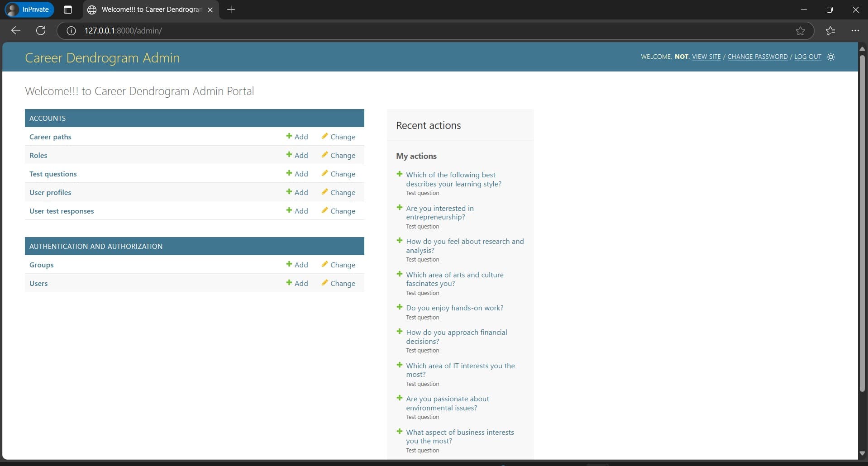Click Change for Roles
Image resolution: width=868 pixels, height=466 pixels.
tap(339, 155)
